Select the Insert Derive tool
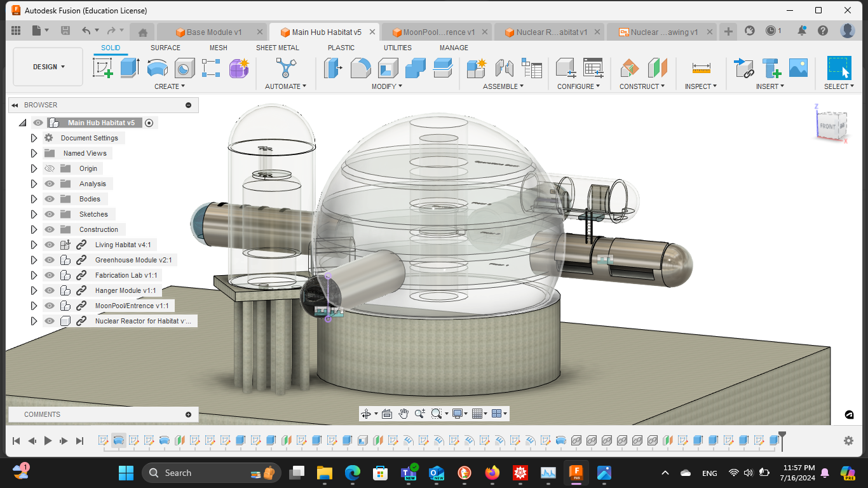 (743, 67)
